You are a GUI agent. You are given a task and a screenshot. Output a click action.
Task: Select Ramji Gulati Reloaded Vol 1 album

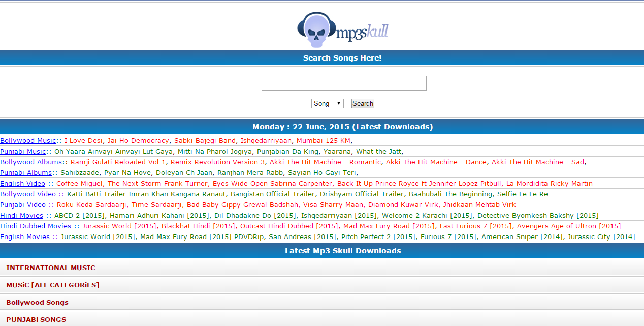tap(118, 162)
